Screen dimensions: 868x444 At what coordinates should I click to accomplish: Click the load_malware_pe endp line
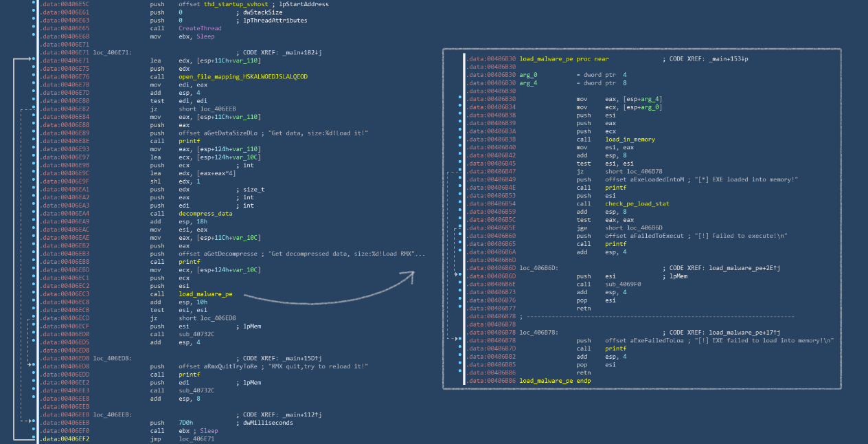click(x=554, y=380)
